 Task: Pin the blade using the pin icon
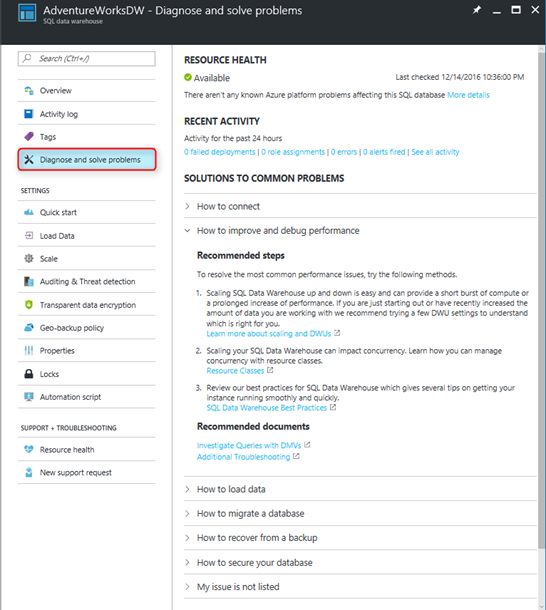pyautogui.click(x=477, y=10)
